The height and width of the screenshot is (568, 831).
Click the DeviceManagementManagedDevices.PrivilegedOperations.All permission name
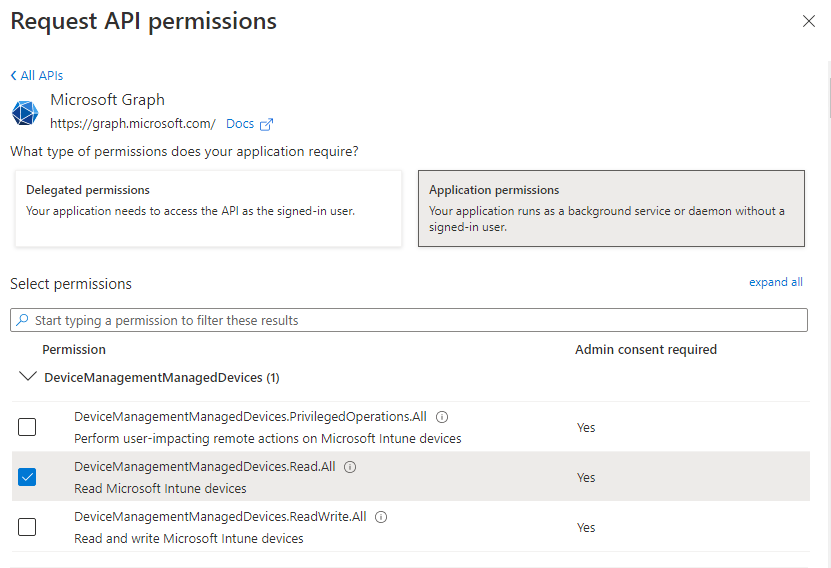point(250,417)
